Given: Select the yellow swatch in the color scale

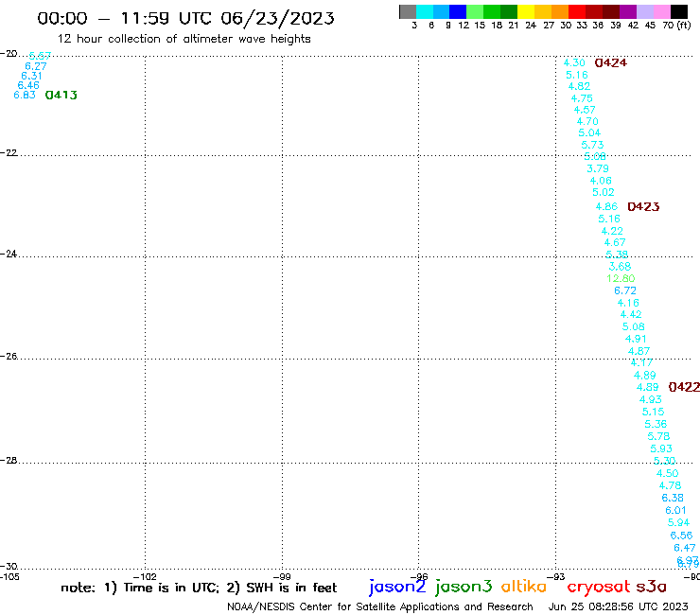Looking at the screenshot, I should coord(526,11).
